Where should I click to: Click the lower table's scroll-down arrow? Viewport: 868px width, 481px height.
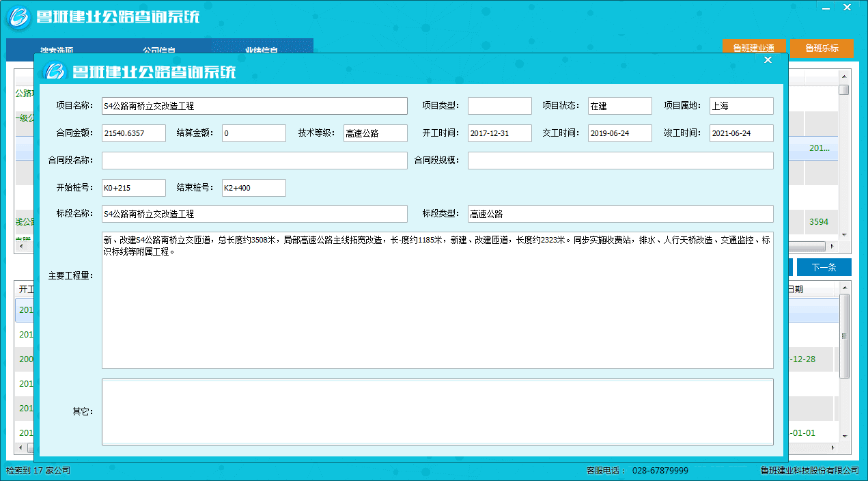(845, 435)
